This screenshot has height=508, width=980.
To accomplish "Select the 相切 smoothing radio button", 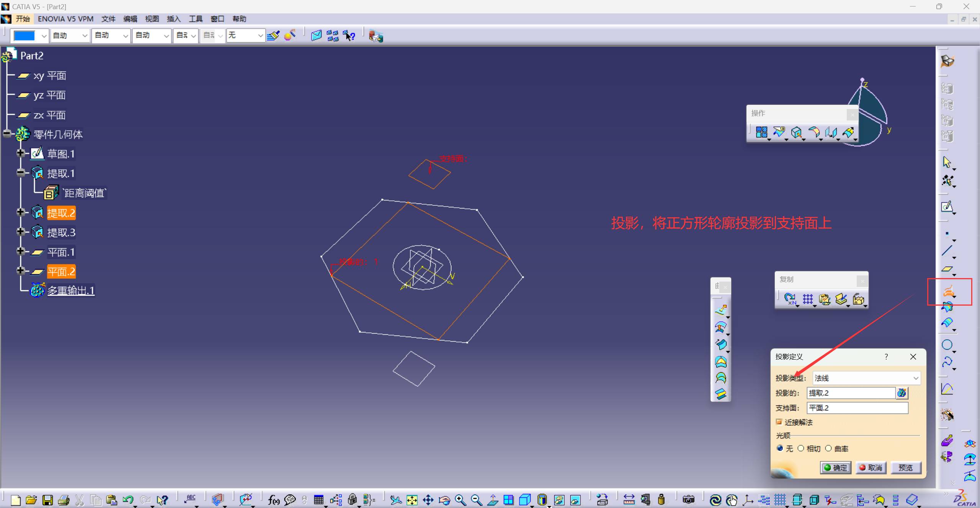I will click(x=801, y=448).
